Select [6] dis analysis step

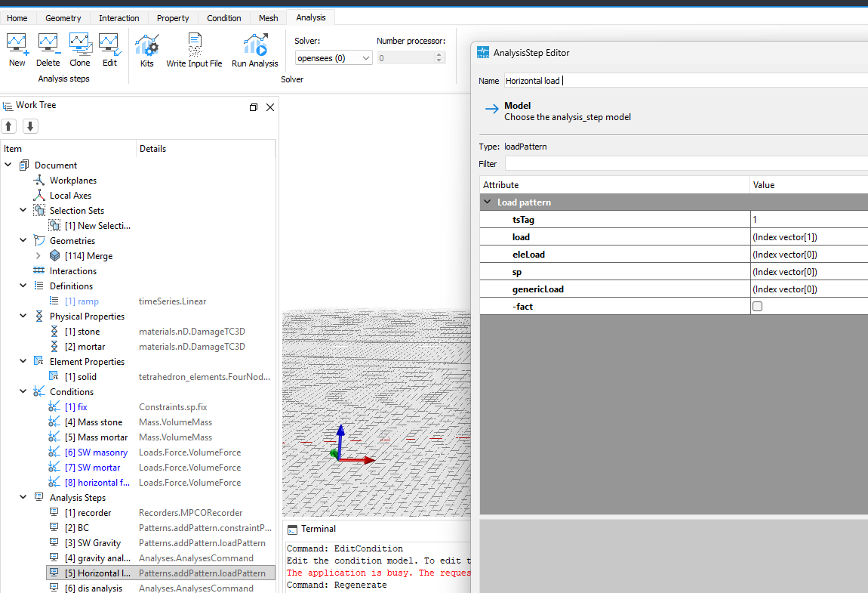[94, 588]
